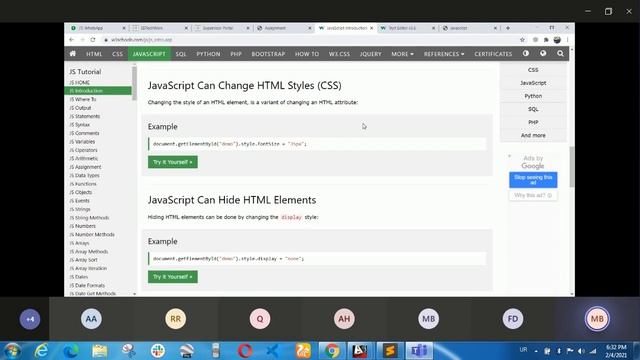This screenshot has width=640, height=360.
Task: Switch to the Supervisor Portal tab
Action: pos(222,28)
